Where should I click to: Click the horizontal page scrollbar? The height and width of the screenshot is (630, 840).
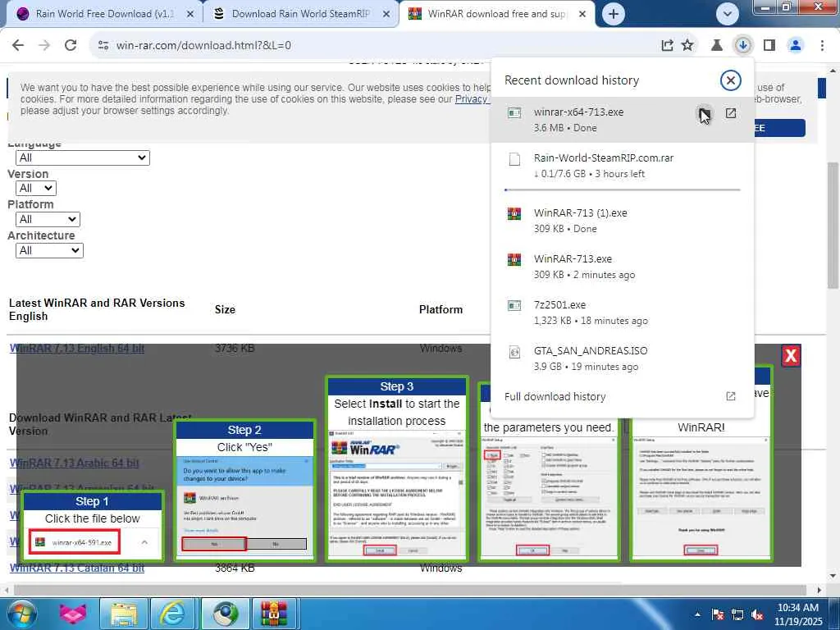(410, 590)
